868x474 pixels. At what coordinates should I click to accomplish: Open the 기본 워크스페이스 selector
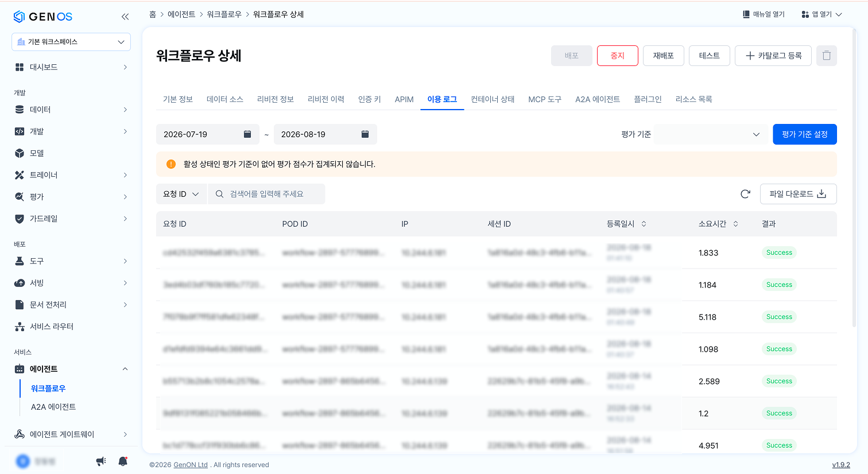(71, 42)
